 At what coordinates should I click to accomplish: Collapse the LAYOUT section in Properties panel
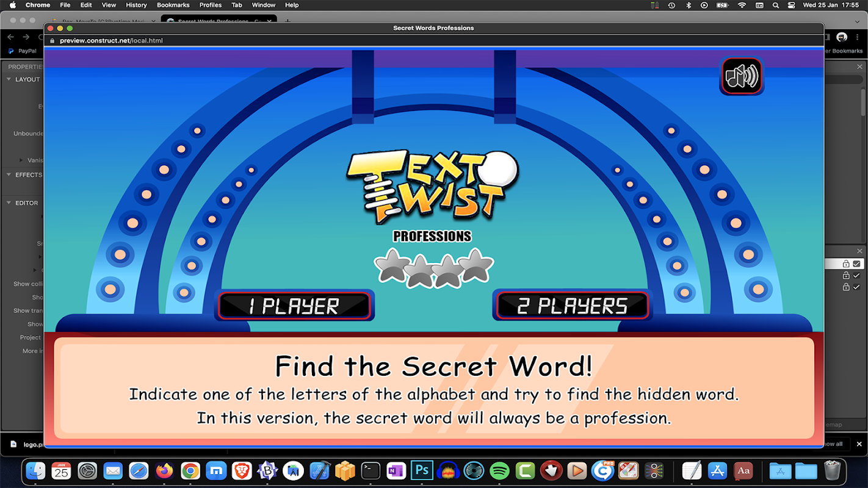tap(9, 79)
